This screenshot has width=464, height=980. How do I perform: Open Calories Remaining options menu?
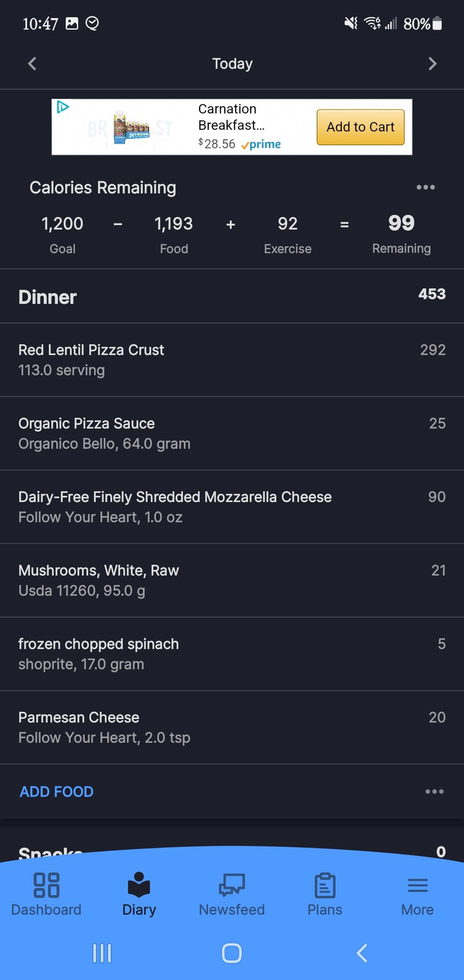click(x=425, y=187)
